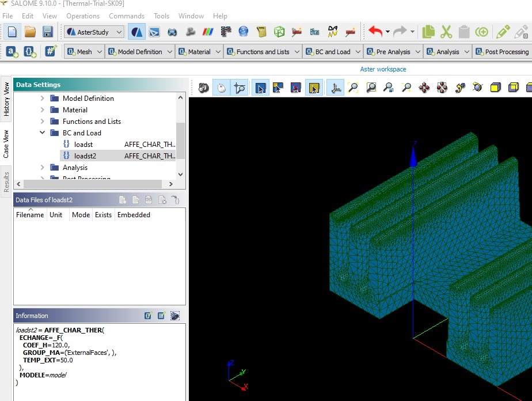The height and width of the screenshot is (401, 532).
Task: Activate the ParaVis globe module icon
Action: click(x=244, y=32)
